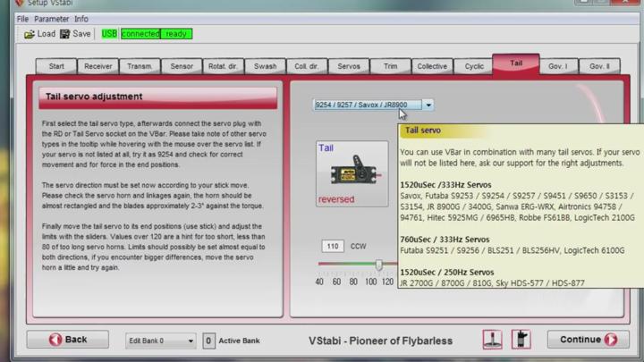Open the Edit Bank 0 dropdown
This screenshot has width=644, height=362.
pyautogui.click(x=160, y=341)
